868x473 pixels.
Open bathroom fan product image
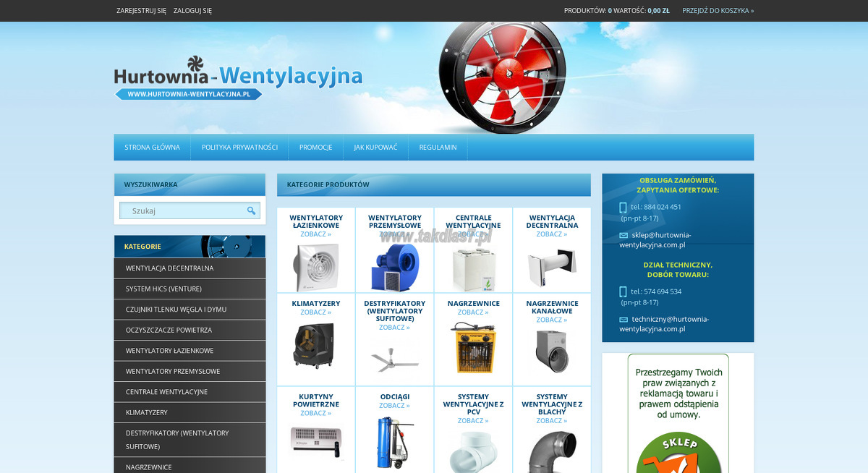[x=316, y=267]
